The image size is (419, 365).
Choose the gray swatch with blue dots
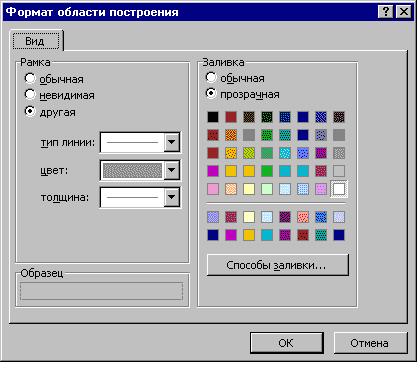[x=321, y=135]
